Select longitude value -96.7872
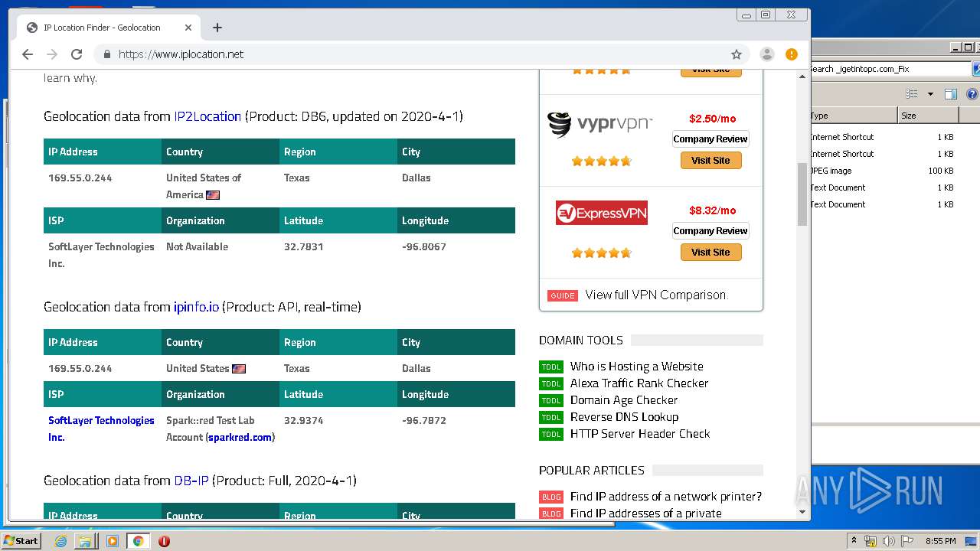980x551 pixels. click(x=424, y=420)
